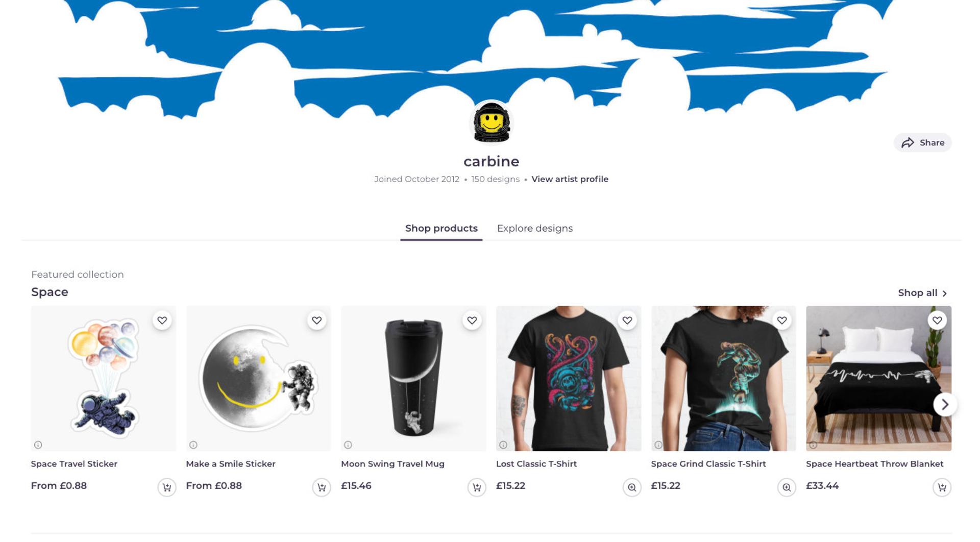
Task: Open View artist profile link
Action: tap(570, 179)
